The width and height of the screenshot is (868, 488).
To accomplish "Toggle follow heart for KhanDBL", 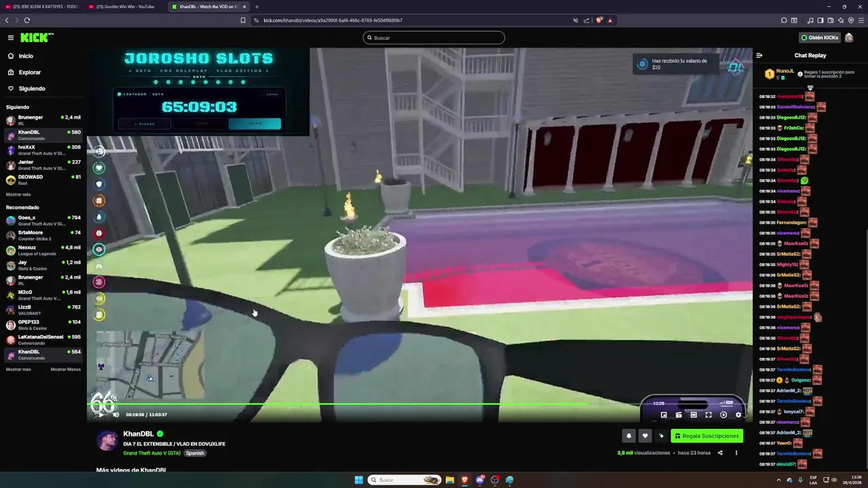I will pos(645,436).
